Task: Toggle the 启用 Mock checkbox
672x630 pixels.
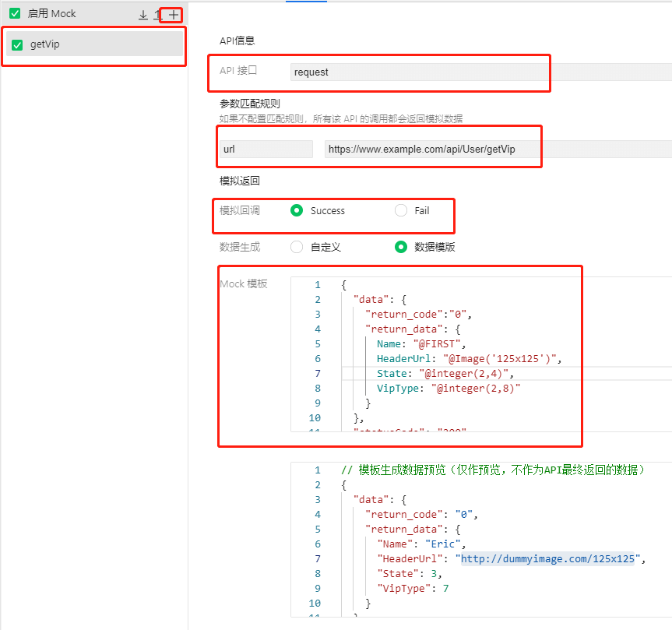Action: (x=15, y=13)
